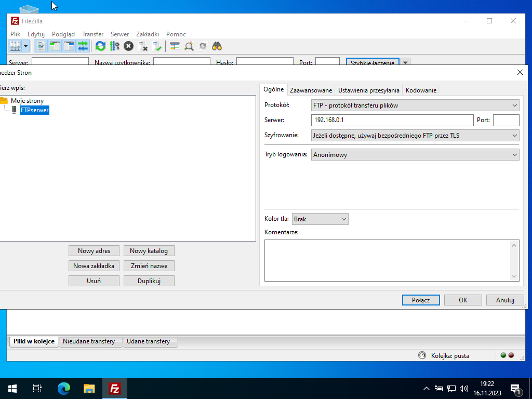Image resolution: width=532 pixels, height=399 pixels.
Task: Toggle synchronized browsing icon
Action: tap(203, 46)
